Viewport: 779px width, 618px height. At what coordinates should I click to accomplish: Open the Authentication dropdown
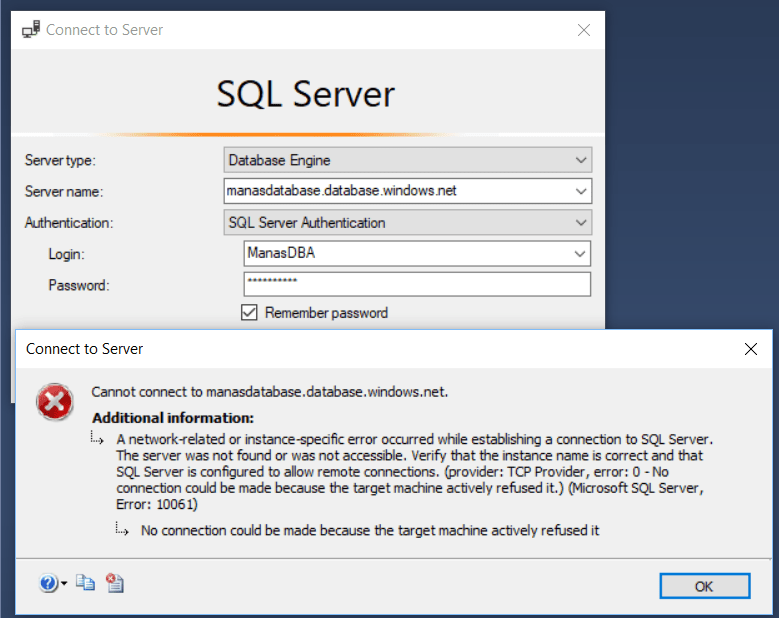pyautogui.click(x=408, y=223)
